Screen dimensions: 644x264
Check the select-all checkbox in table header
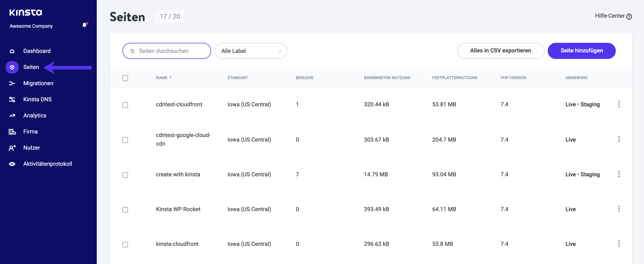point(125,78)
